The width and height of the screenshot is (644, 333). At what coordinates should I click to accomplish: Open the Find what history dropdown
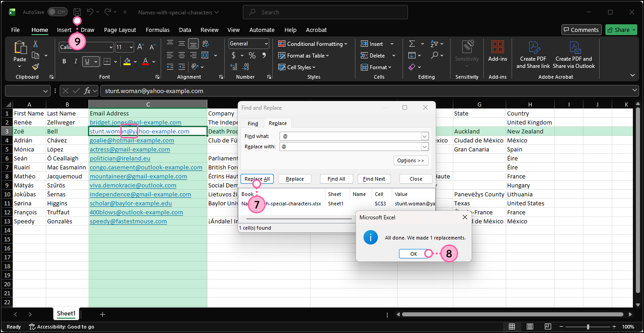tap(424, 136)
